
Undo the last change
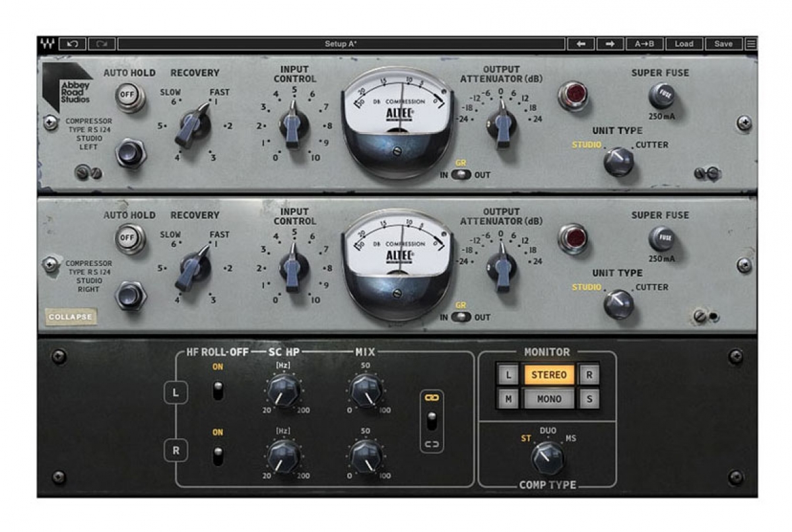[x=72, y=44]
